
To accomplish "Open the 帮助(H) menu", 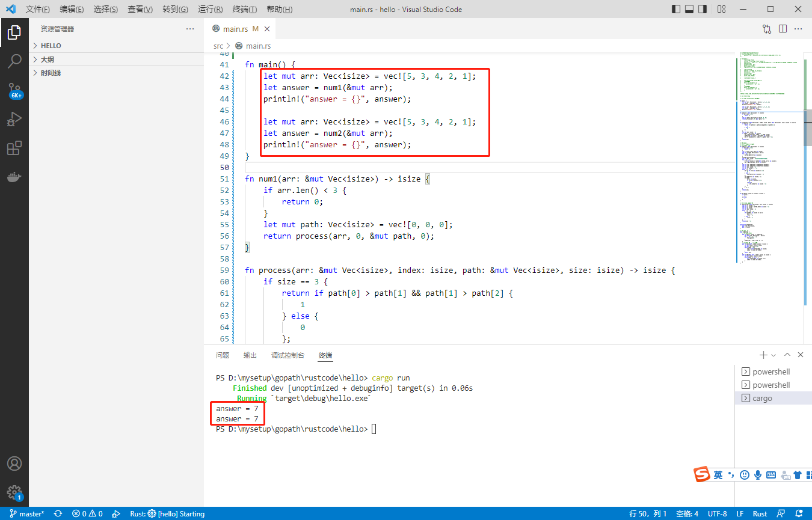I will click(279, 10).
